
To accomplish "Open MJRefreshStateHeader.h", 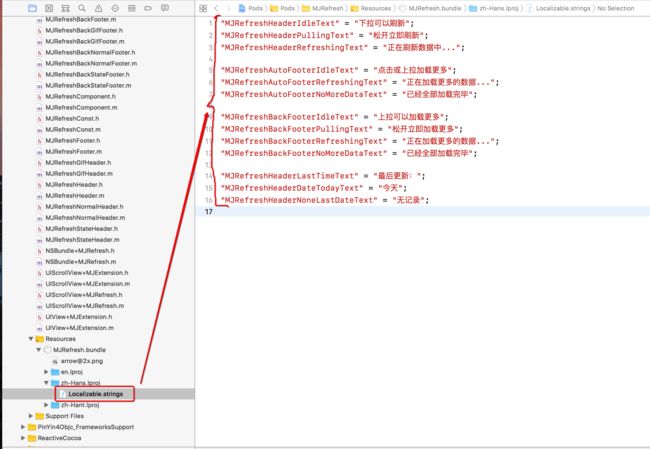I will 81,229.
